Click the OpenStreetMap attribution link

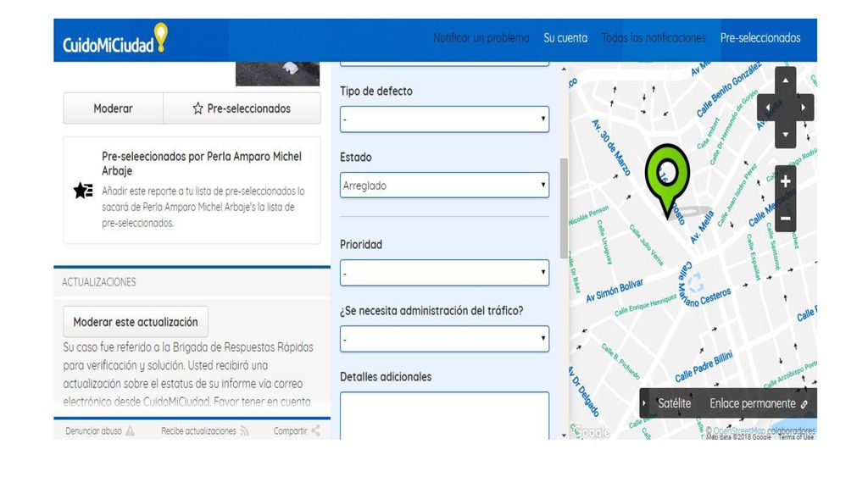(x=739, y=430)
